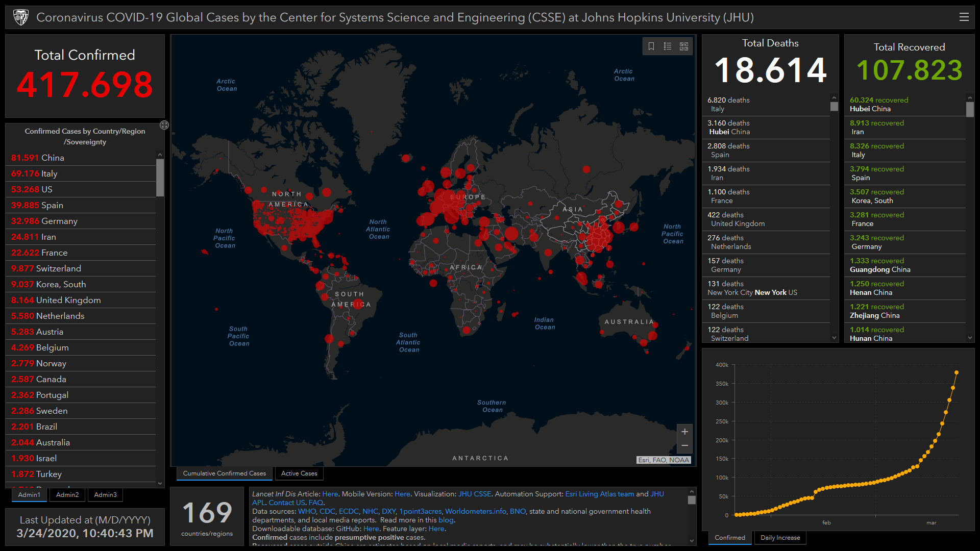Click the Johns Hopkins shield logo
Screen dimensions: 980x551
pos(21,17)
